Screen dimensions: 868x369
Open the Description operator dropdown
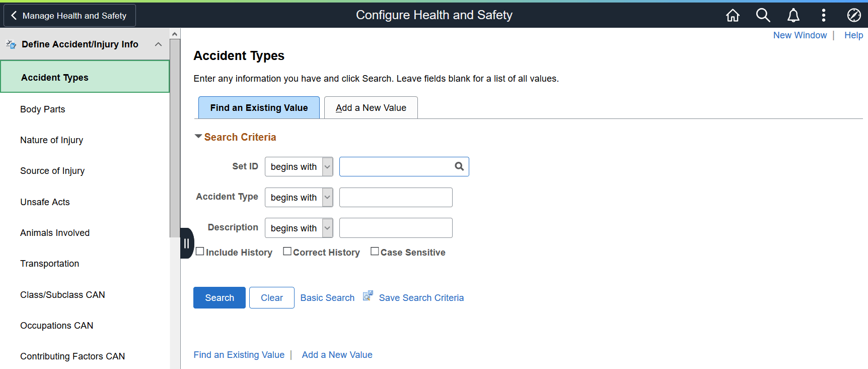coord(299,228)
